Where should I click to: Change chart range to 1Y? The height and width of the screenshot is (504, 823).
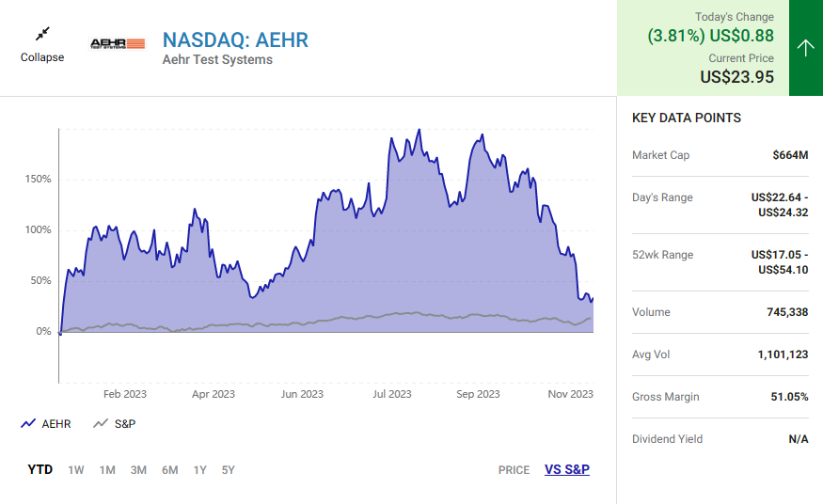tap(199, 470)
